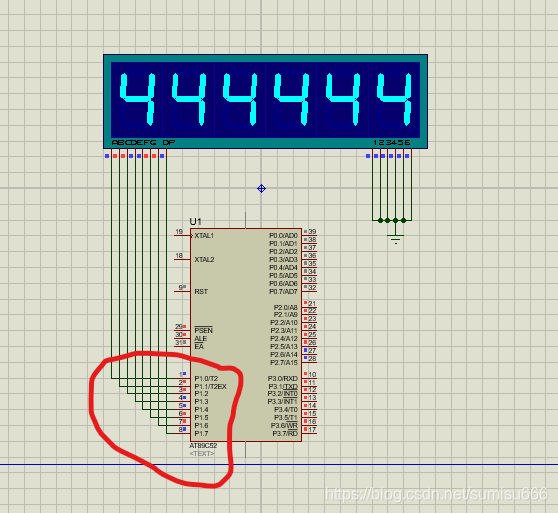Click the display's DP segment label
The image size is (558, 513).
pyautogui.click(x=169, y=143)
